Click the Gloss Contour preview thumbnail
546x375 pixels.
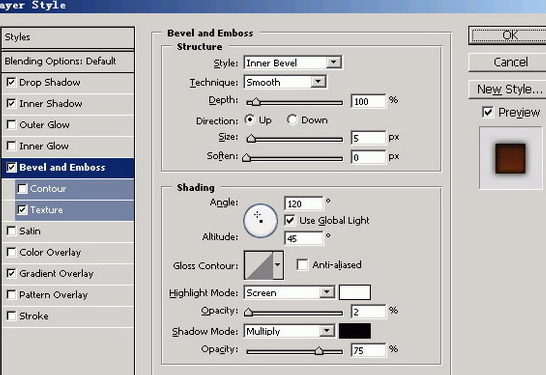258,265
